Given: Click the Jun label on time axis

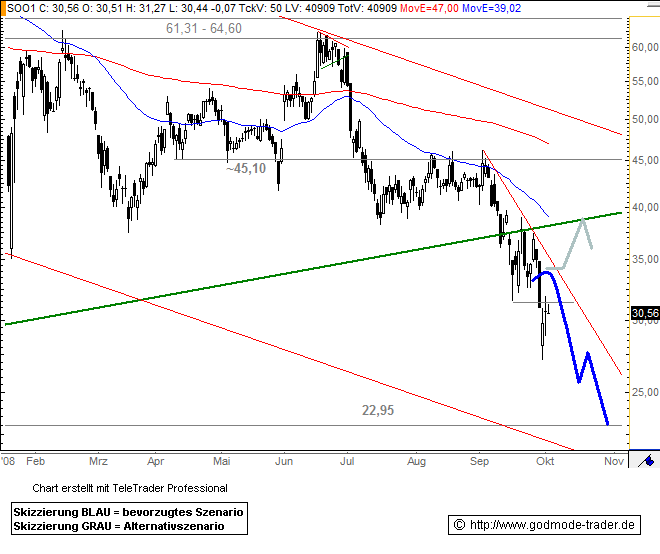Looking at the screenshot, I should pyautogui.click(x=284, y=461).
